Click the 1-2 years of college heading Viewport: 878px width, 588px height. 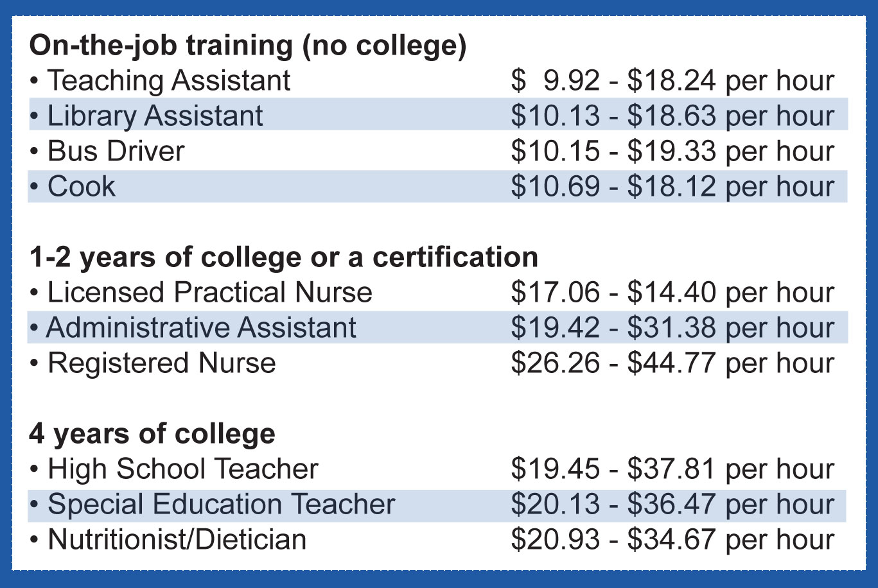pyautogui.click(x=284, y=257)
